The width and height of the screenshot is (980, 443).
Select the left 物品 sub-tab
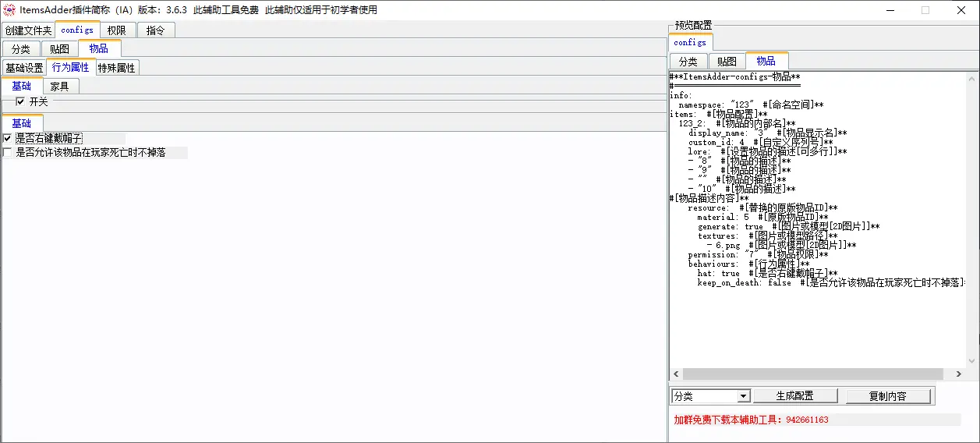click(99, 48)
